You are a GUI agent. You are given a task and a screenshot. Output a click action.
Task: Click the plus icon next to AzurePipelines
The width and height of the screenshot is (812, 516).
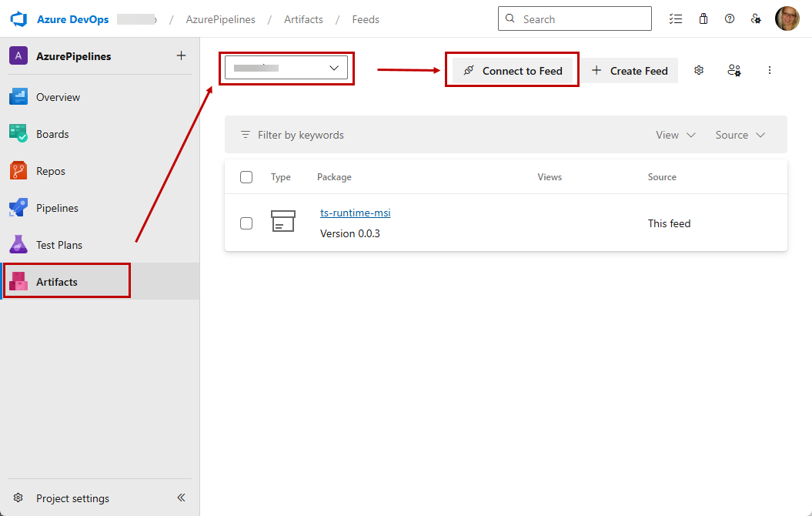(181, 55)
